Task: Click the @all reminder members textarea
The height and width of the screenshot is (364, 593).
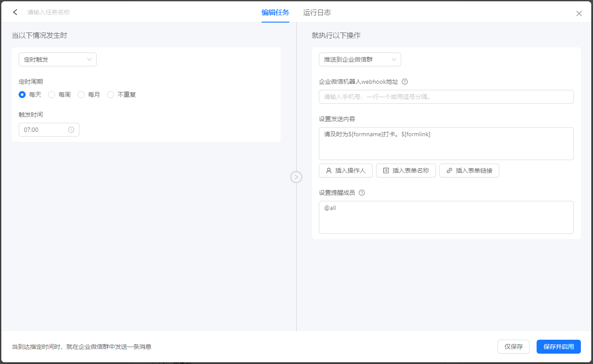Action: point(446,217)
